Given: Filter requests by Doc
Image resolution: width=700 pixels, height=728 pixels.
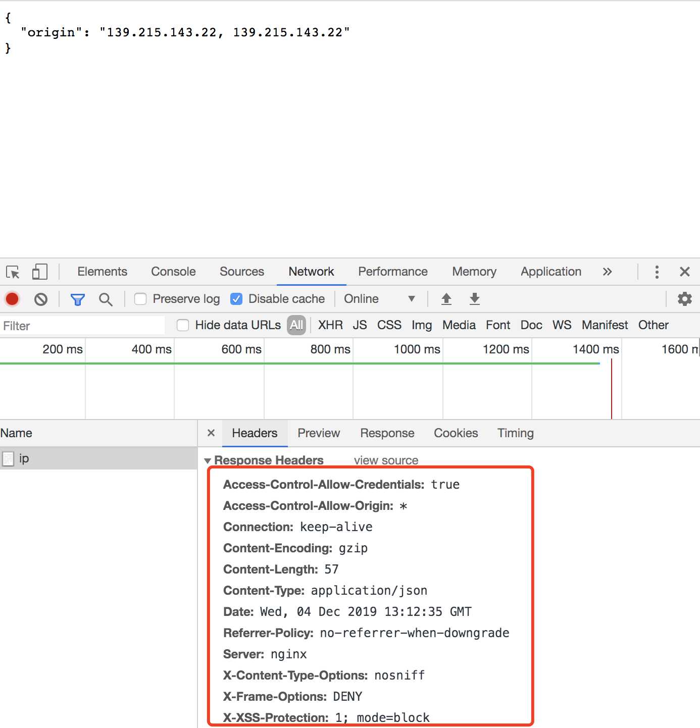Looking at the screenshot, I should 531,325.
